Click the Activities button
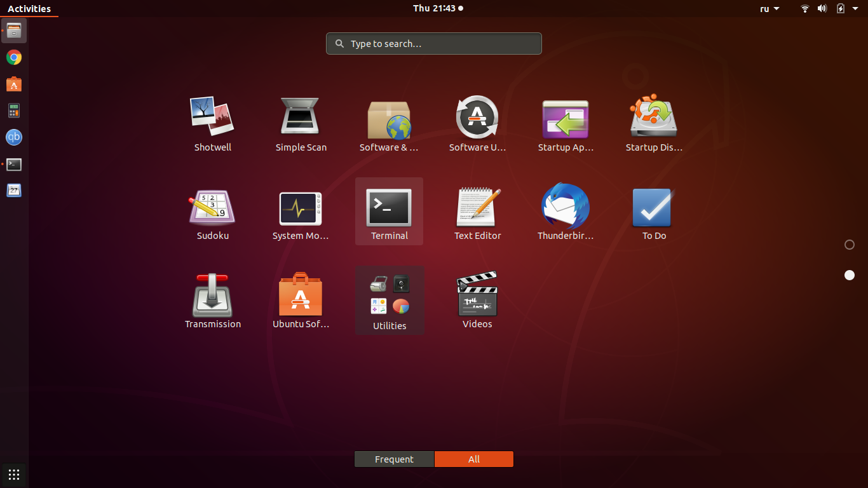The image size is (868, 488). tap(29, 9)
